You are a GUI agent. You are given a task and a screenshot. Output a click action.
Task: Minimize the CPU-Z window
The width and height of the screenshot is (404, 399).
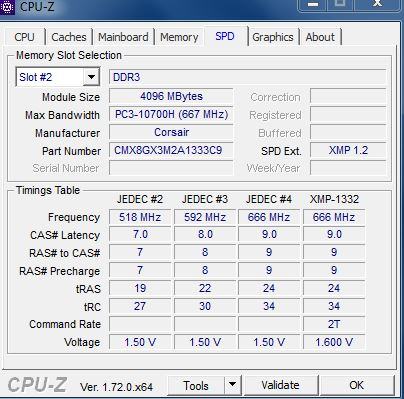click(313, 5)
